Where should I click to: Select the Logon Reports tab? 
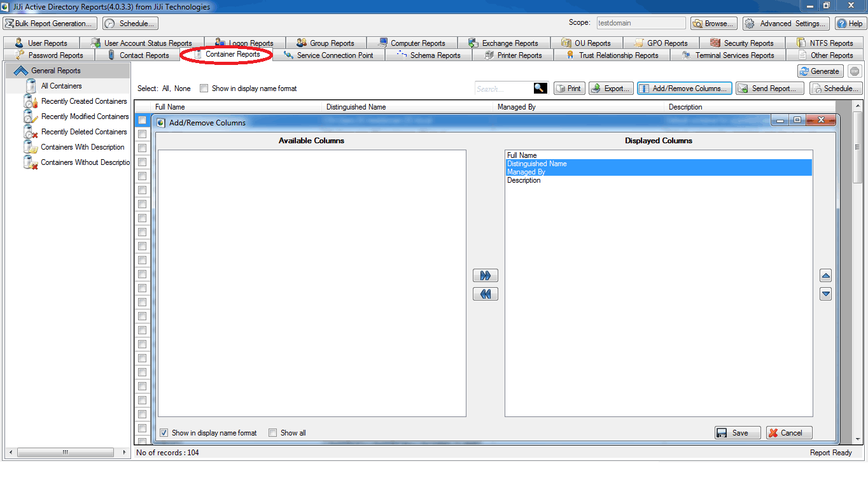coord(244,43)
